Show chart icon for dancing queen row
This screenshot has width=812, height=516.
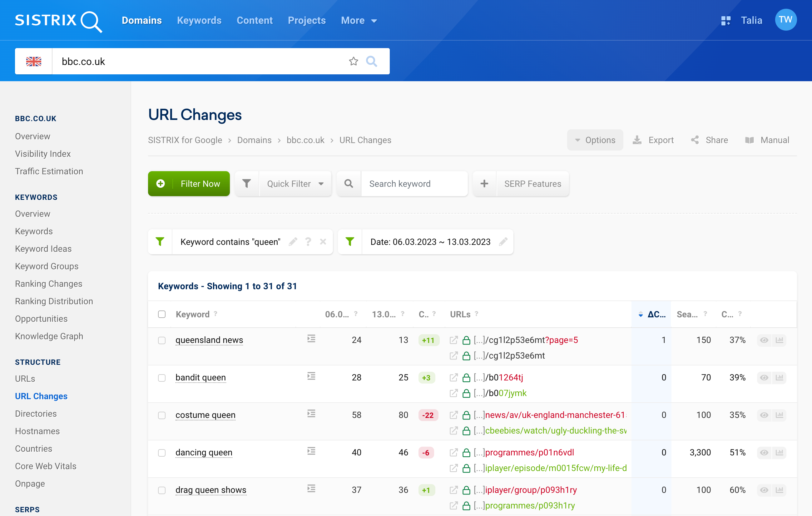[x=779, y=452]
